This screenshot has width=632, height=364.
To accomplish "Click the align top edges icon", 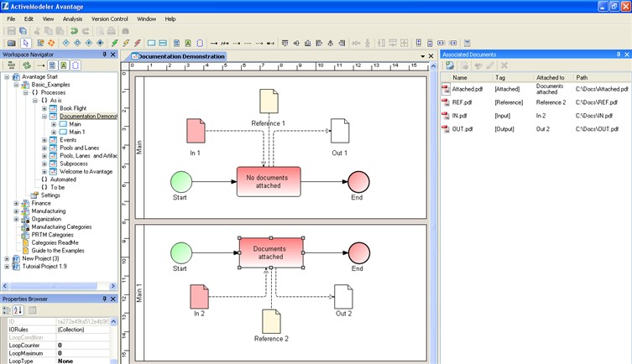I will (x=285, y=43).
